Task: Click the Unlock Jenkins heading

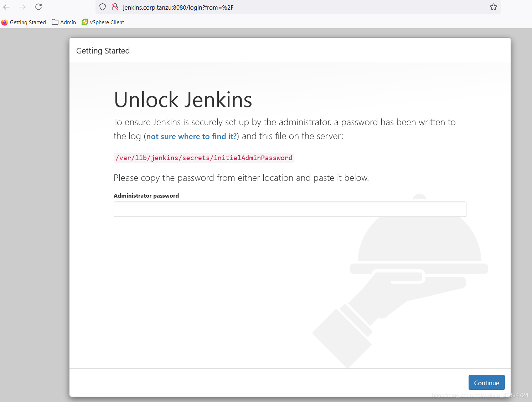Action: pos(183,100)
